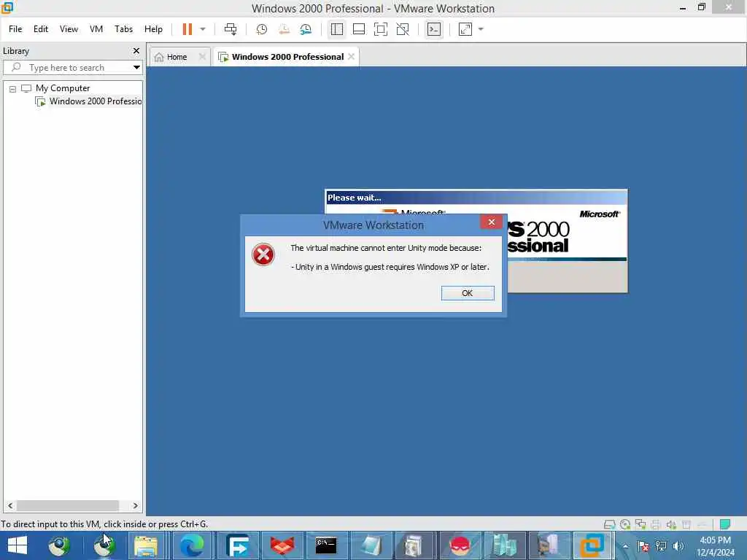Close the Windows 2000 Professional tab
Image resolution: width=747 pixels, height=560 pixels.
(x=352, y=57)
